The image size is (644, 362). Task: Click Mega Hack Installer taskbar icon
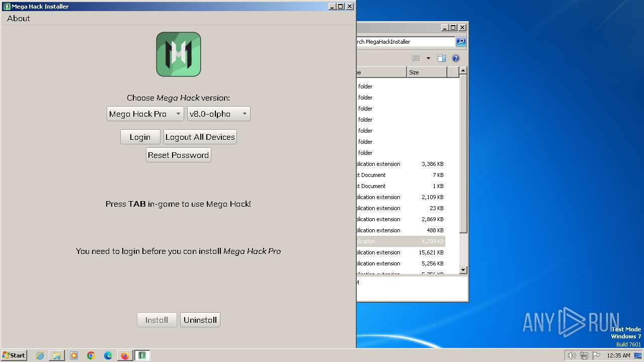pos(142,355)
